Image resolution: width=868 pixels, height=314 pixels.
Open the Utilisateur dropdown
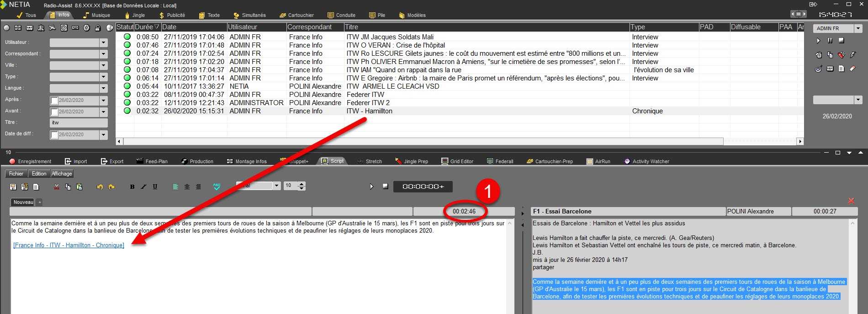[x=104, y=43]
